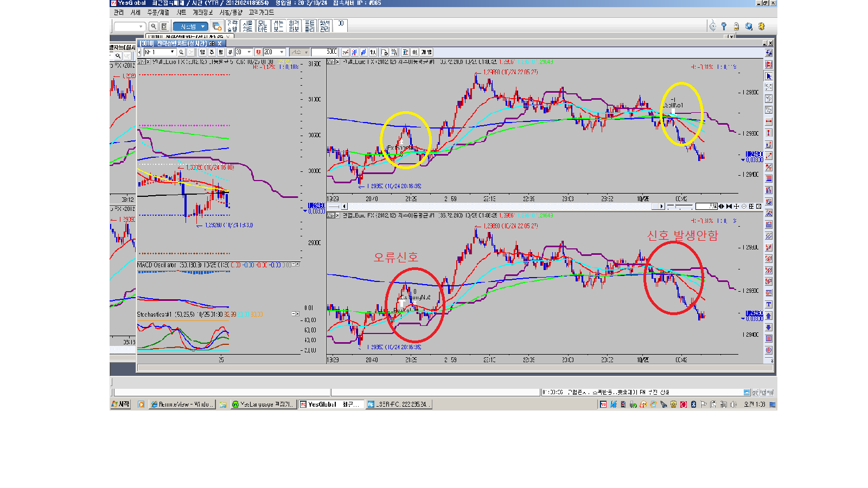868x488 pixels.
Task: Click the padlock icon in top toolbar
Action: 736,26
